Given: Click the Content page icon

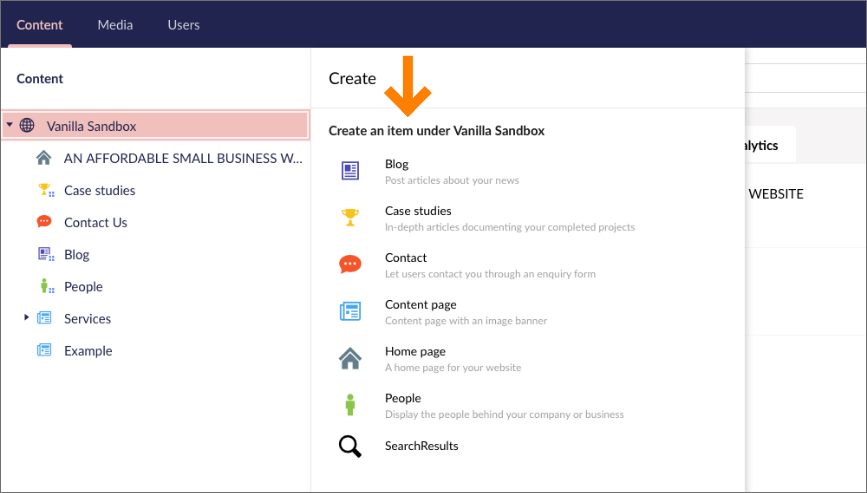Looking at the screenshot, I should click(350, 311).
